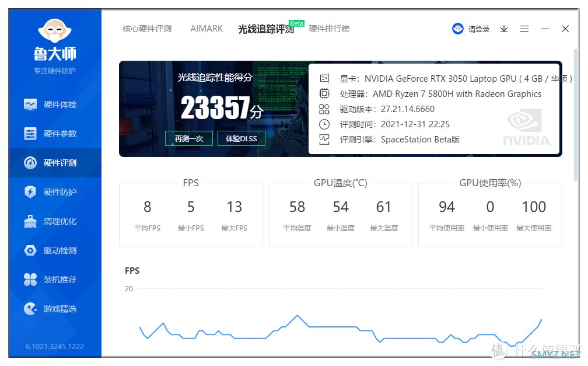Switch to 硬件排行榜 tab
The height and width of the screenshot is (366, 588).
click(329, 29)
